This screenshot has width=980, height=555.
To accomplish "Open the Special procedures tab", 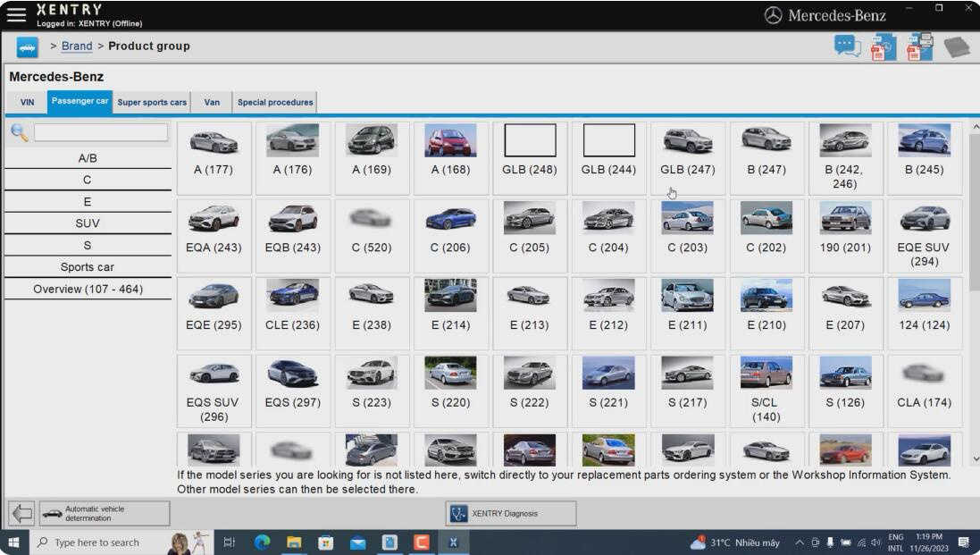I will pyautogui.click(x=275, y=103).
